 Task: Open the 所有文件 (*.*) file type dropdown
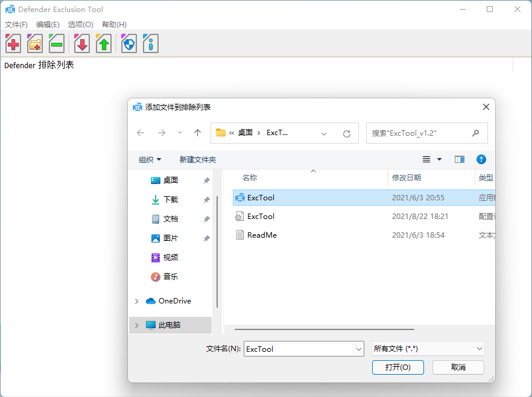click(428, 349)
